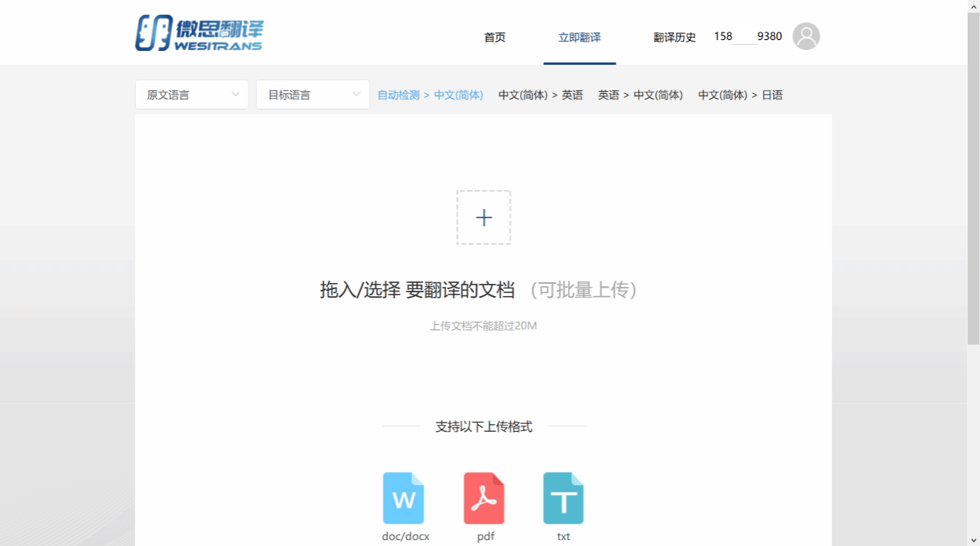Click the chevron arrow in 原文语言 box

tap(235, 94)
